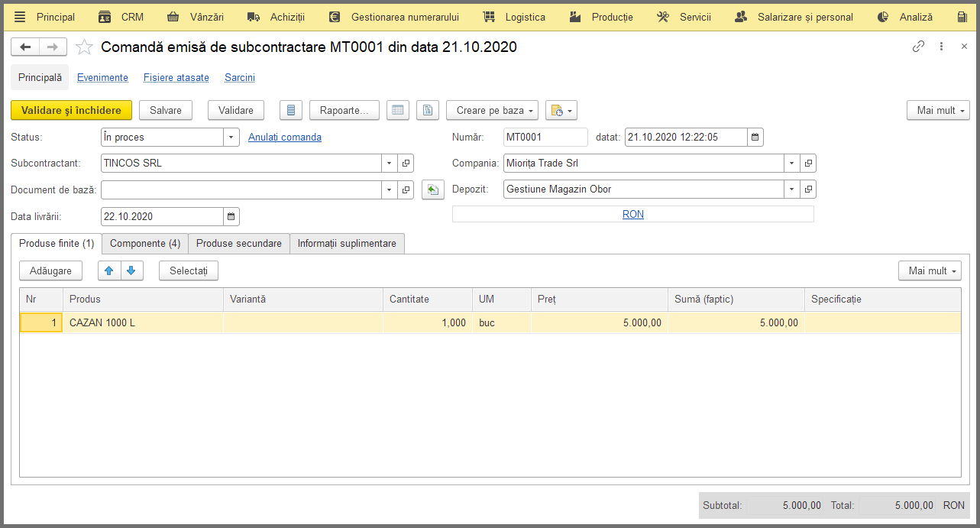Click the Selectați button

189,270
